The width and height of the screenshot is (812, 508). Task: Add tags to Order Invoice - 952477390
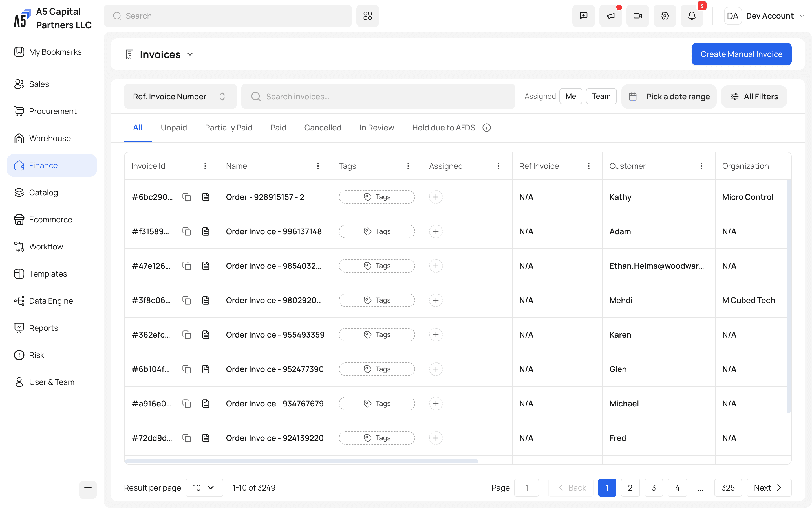[377, 369]
